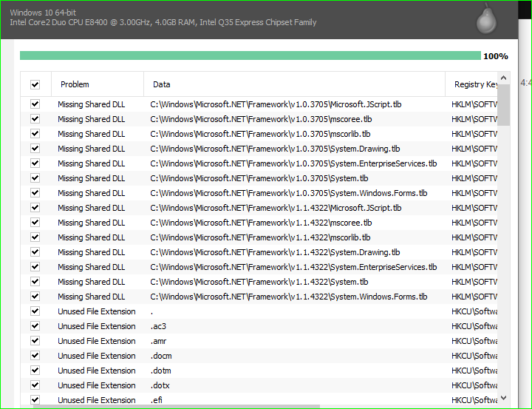Click the scroll up arrow of list
Viewport: 532px width, 409px height.
click(x=503, y=78)
